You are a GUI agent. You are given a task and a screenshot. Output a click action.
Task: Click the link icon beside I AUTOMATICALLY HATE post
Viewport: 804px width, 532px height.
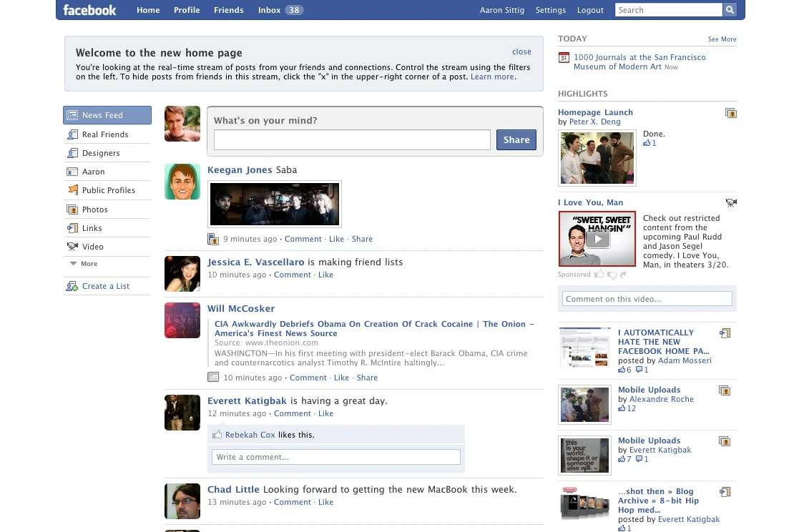click(725, 333)
